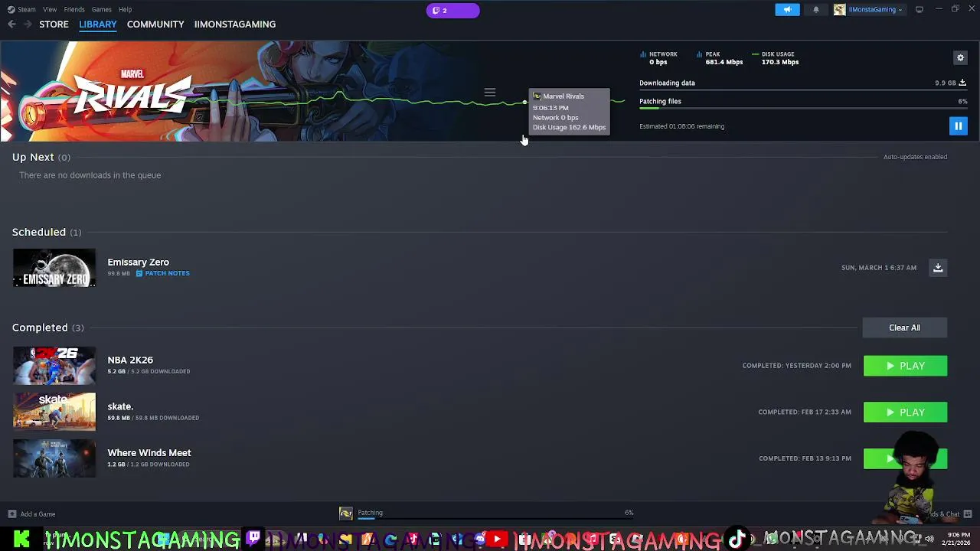The image size is (980, 551).
Task: Play NBA 2K26
Action: pos(905,366)
